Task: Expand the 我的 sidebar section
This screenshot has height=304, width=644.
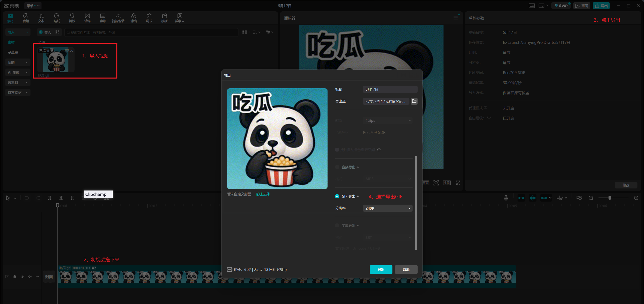Action: [x=18, y=62]
